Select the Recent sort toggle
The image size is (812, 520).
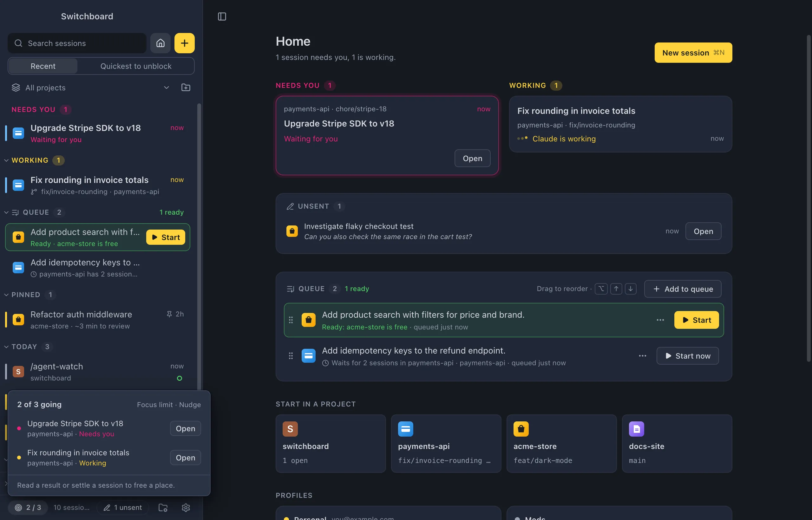(43, 66)
